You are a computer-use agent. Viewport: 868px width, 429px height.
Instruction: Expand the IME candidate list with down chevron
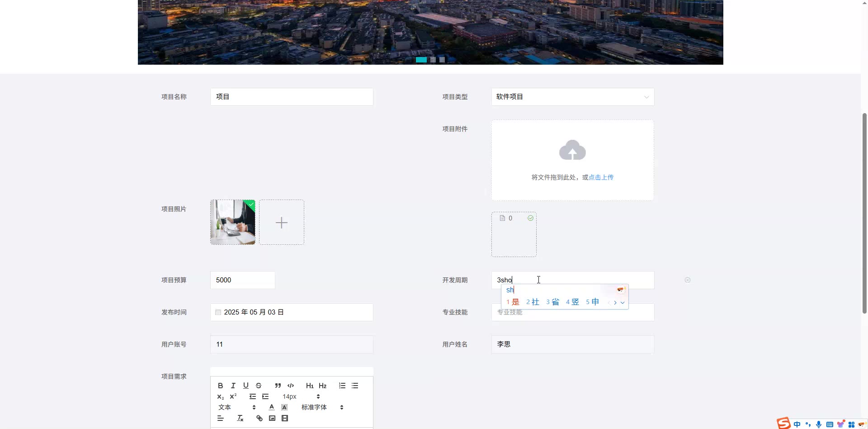(623, 302)
